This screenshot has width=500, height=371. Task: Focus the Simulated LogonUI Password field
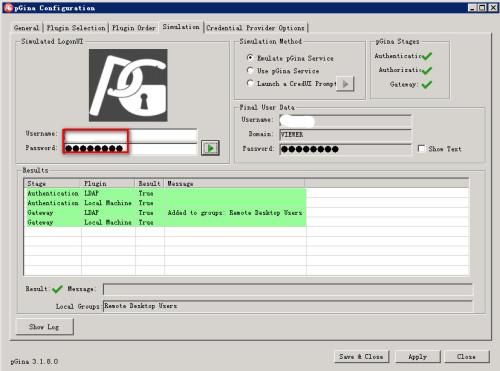pyautogui.click(x=130, y=149)
